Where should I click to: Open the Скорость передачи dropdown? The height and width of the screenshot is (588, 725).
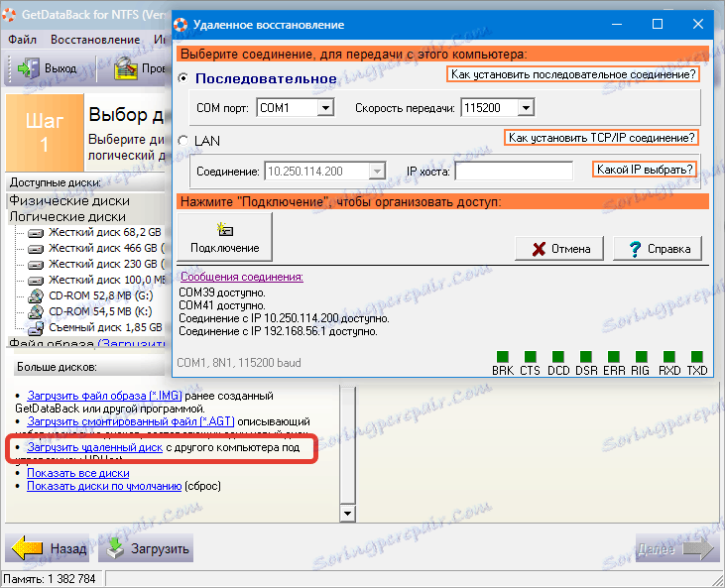(x=526, y=108)
